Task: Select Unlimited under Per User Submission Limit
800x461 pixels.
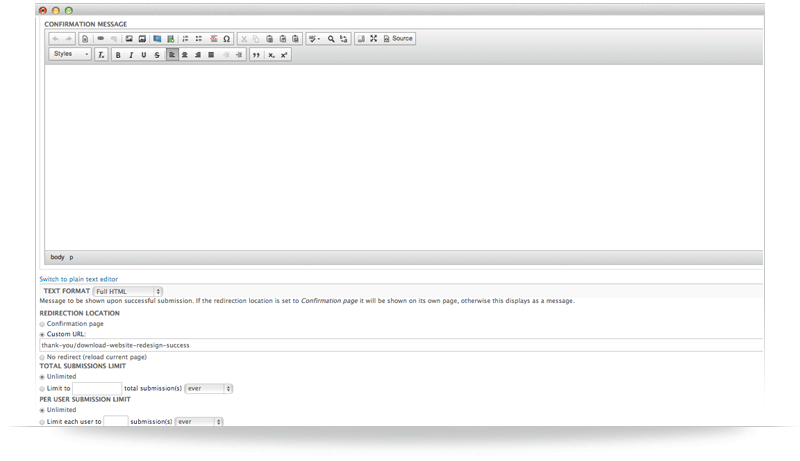Action: [42, 410]
